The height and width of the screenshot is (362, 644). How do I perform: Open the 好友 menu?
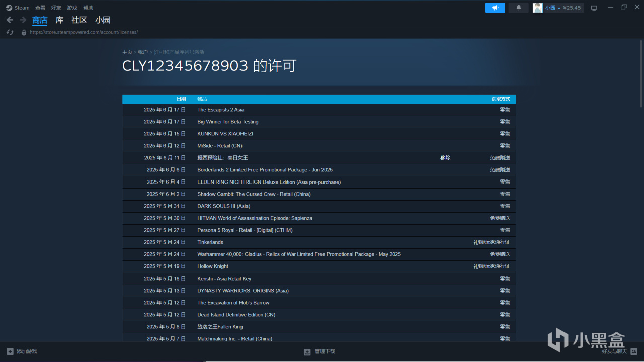click(x=56, y=8)
